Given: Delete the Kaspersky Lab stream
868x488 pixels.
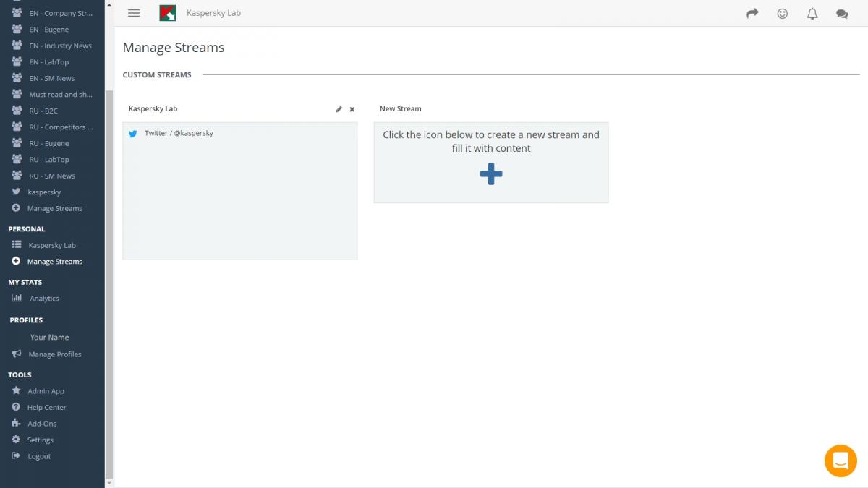Looking at the screenshot, I should point(352,109).
